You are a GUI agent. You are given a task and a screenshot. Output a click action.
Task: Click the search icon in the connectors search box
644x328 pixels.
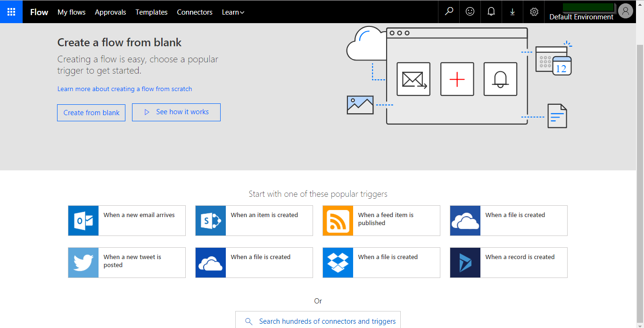pyautogui.click(x=248, y=321)
